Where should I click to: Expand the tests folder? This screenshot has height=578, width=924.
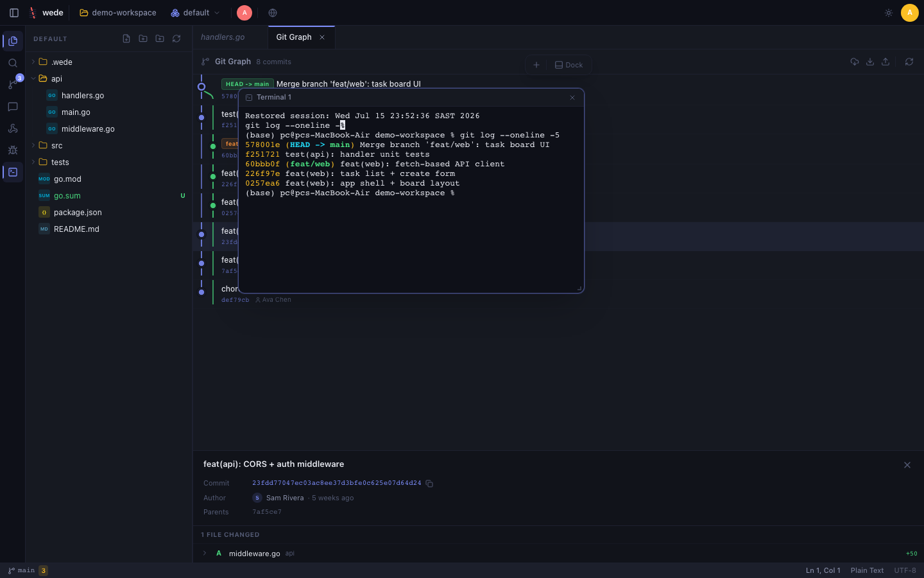tap(109, 162)
